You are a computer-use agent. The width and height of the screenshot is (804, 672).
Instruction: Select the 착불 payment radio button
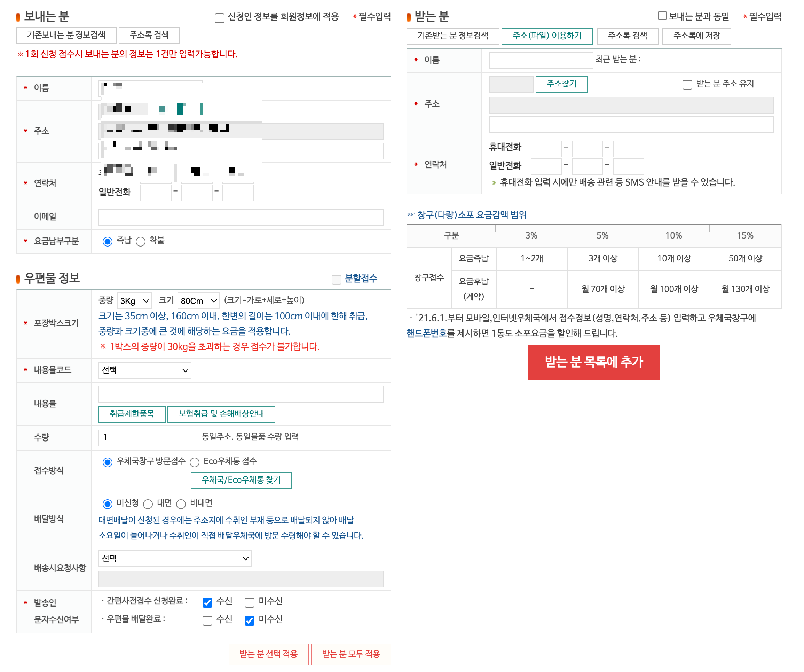tap(141, 241)
